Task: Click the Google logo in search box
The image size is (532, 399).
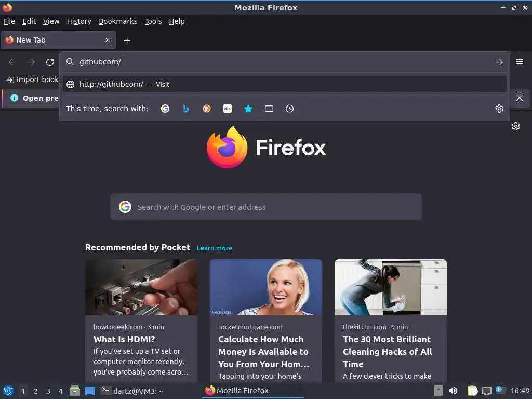Action: [x=125, y=207]
